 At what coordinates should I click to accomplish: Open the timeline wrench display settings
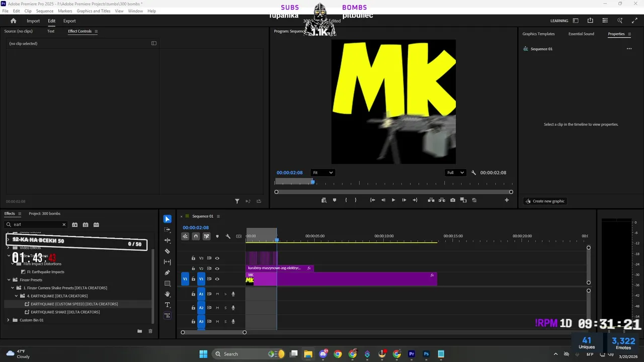coord(228,236)
